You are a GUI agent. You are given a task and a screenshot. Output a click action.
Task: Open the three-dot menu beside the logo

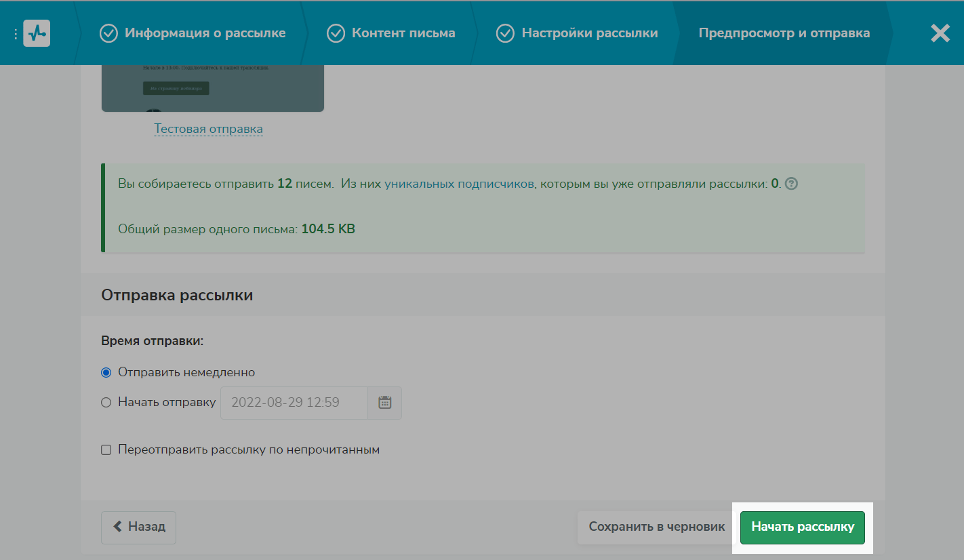coord(15,34)
